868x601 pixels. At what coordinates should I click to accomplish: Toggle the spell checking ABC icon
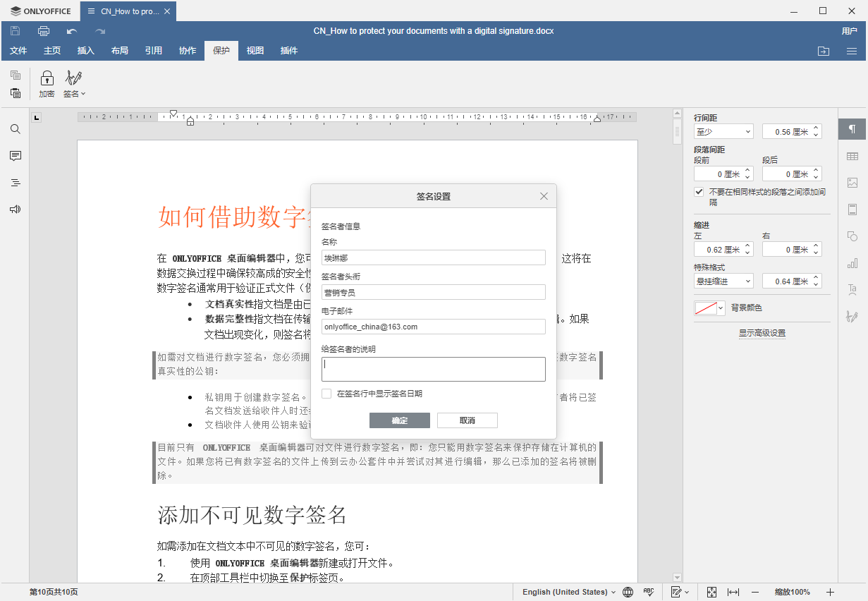(x=649, y=592)
